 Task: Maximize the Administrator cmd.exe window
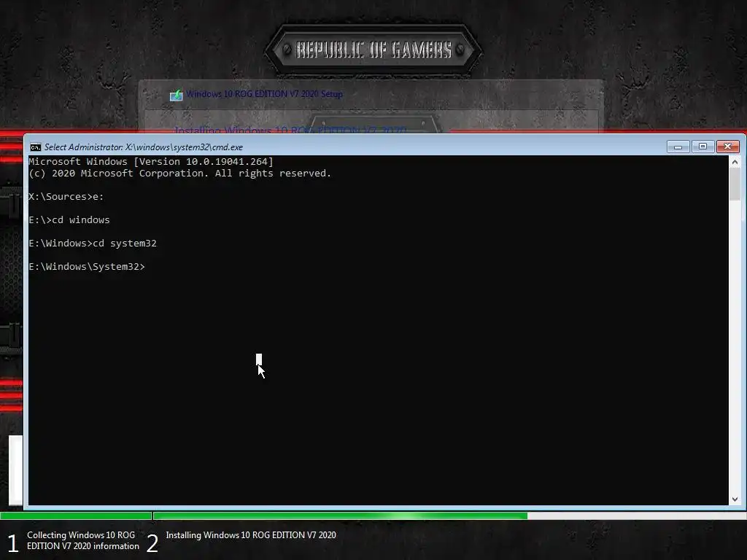point(703,147)
